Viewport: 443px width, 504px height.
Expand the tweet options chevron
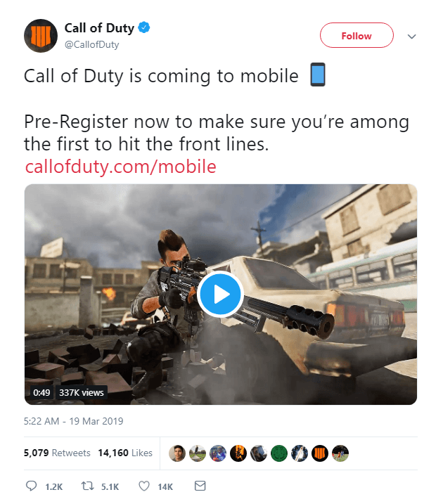[x=412, y=37]
